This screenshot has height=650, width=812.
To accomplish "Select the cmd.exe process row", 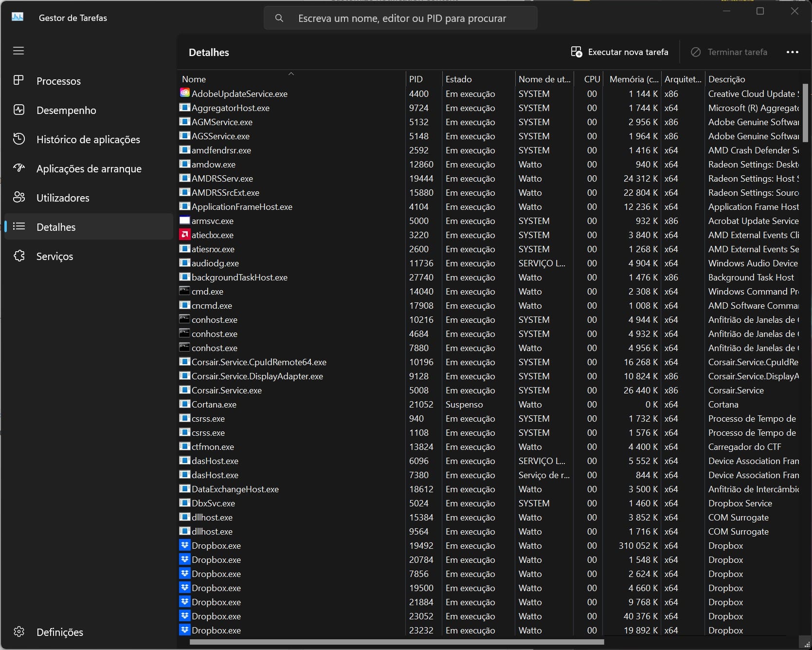I will tap(208, 292).
